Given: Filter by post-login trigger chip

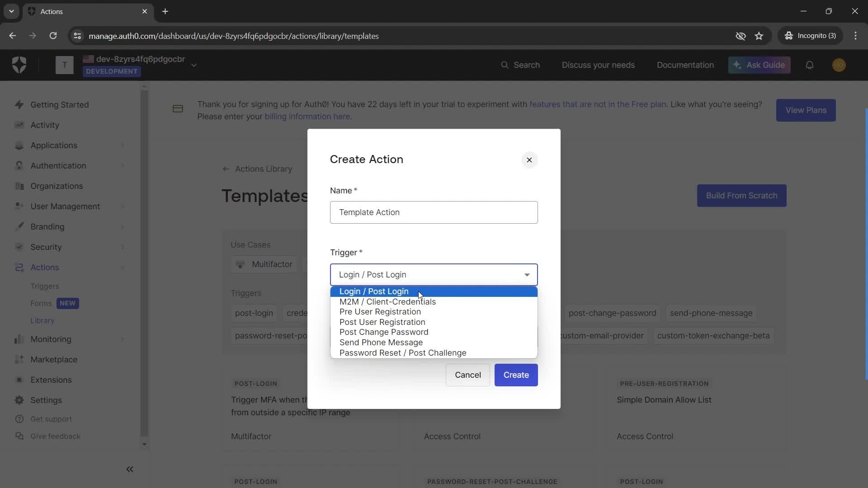Looking at the screenshot, I should 254,313.
